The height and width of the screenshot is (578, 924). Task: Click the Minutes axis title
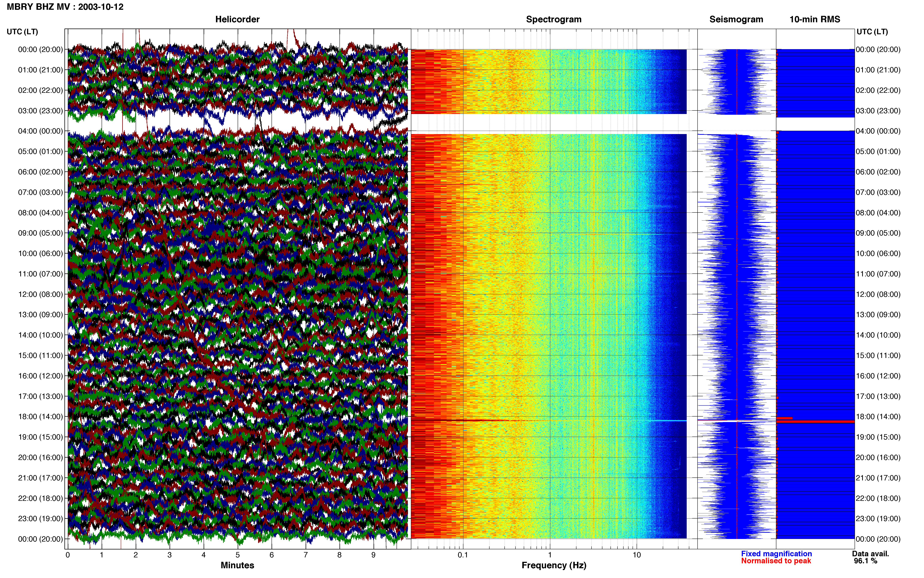pyautogui.click(x=237, y=565)
